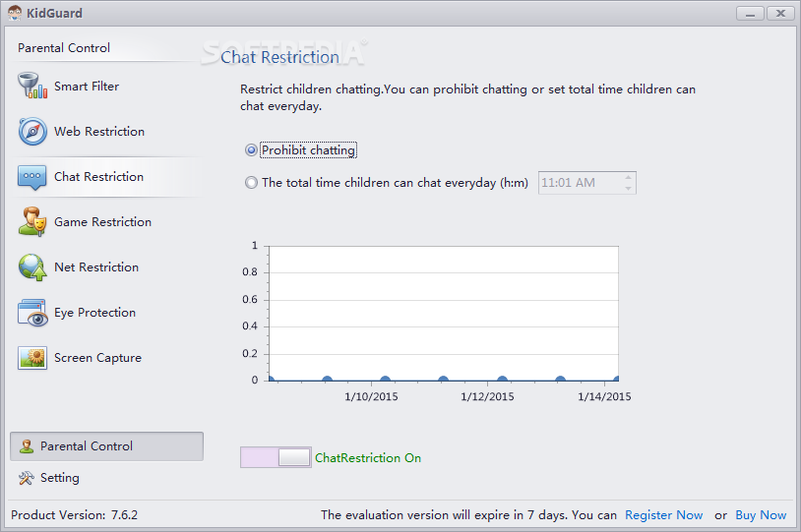Click the Screen Capture sunflower icon
Screen dimensions: 801x532
[32, 357]
